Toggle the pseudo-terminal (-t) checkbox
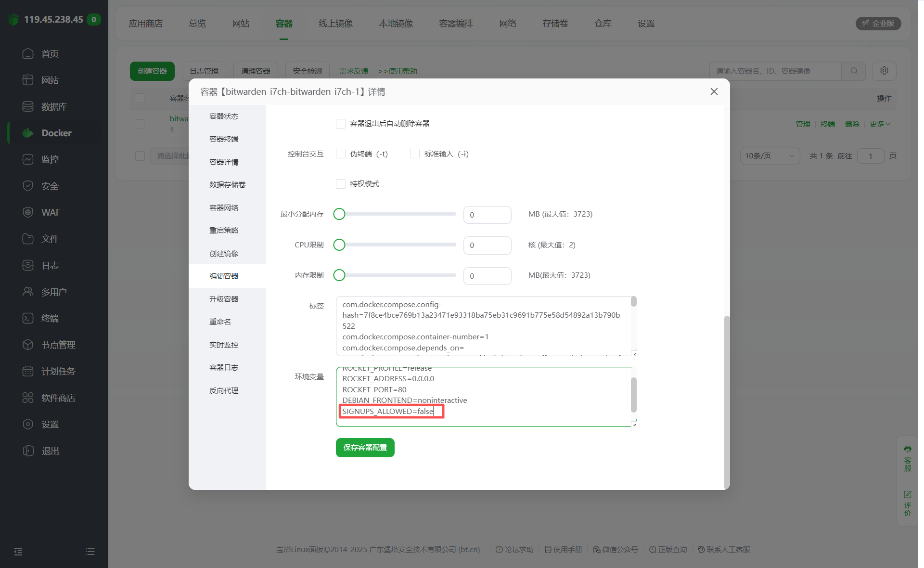Viewport: 924px width, 568px height. pyautogui.click(x=341, y=154)
